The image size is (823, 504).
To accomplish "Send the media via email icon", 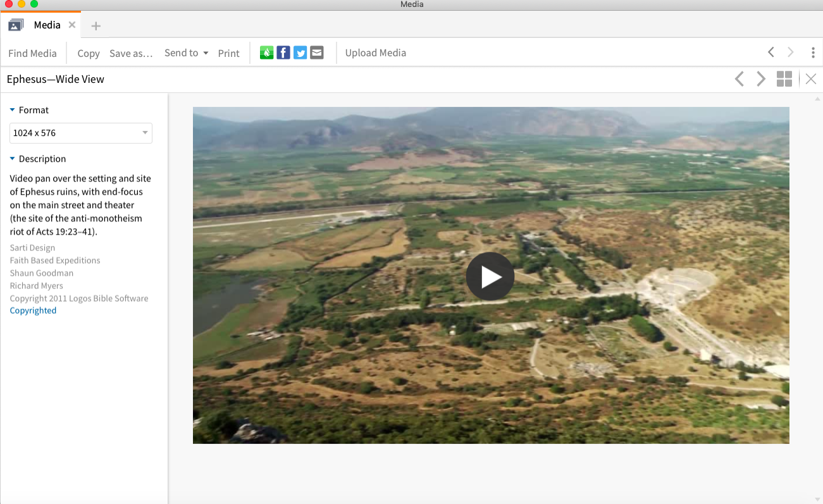I will [316, 52].
